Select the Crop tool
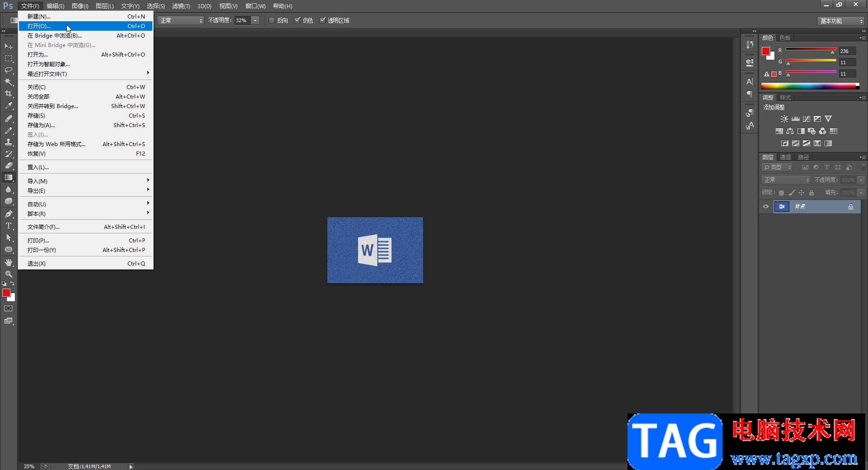The height and width of the screenshot is (470, 868). click(x=9, y=94)
